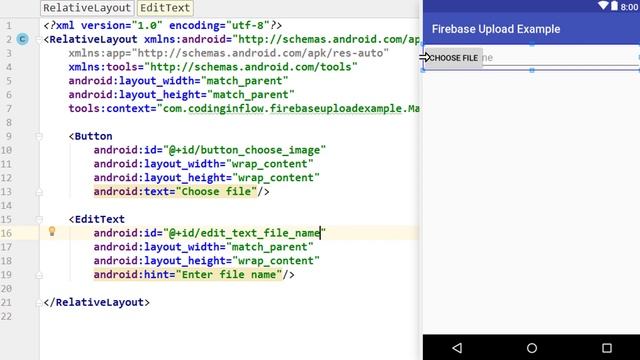The image size is (640, 360).
Task: Click the @+id/edit_text_file_name id value
Action: (x=244, y=233)
